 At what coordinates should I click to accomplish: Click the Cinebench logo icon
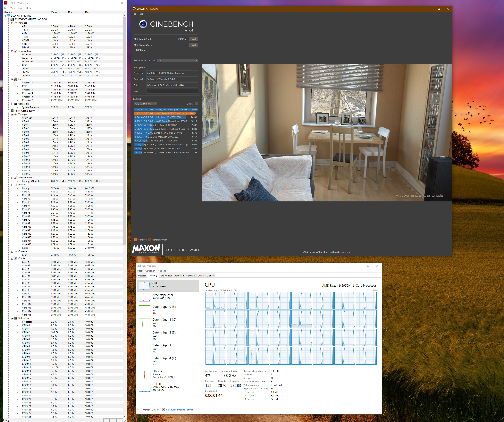(x=143, y=24)
